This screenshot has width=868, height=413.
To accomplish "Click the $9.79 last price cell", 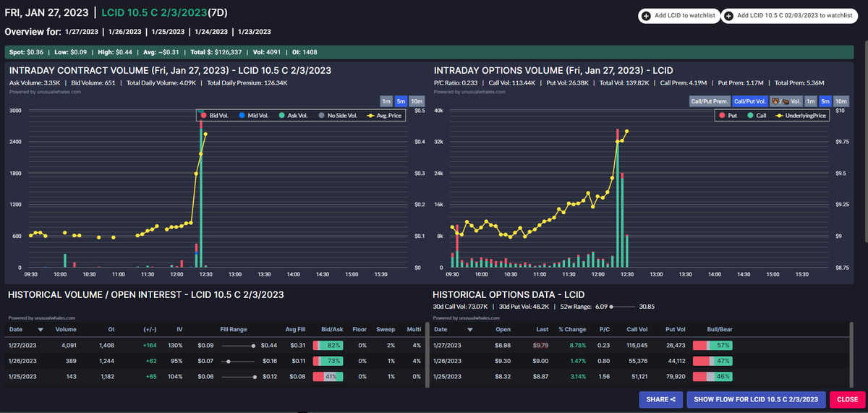I will (x=541, y=346).
